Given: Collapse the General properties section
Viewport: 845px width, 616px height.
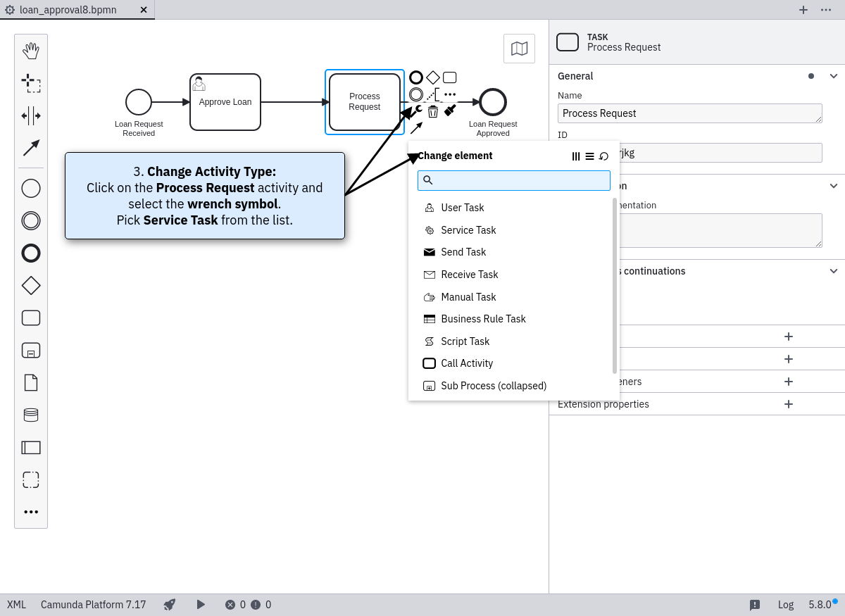Looking at the screenshot, I should [x=834, y=76].
